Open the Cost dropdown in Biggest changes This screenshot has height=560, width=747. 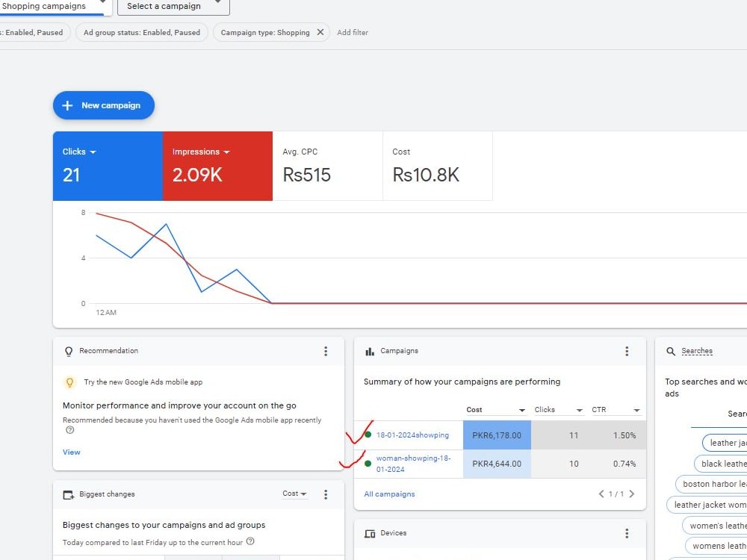[x=294, y=494]
